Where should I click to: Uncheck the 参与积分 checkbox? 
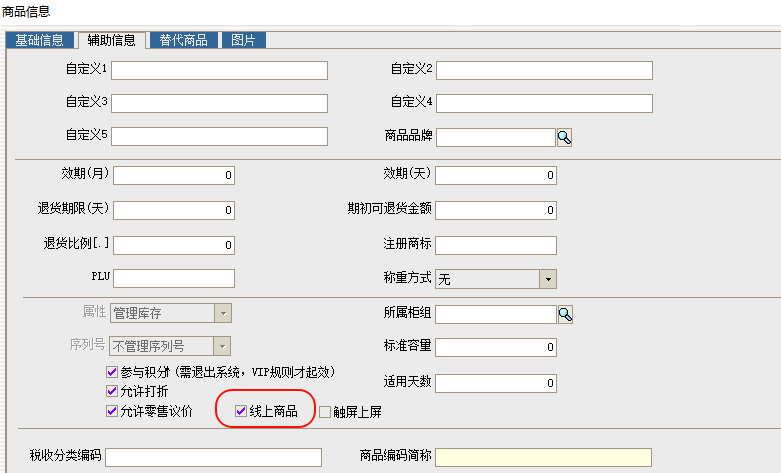112,372
